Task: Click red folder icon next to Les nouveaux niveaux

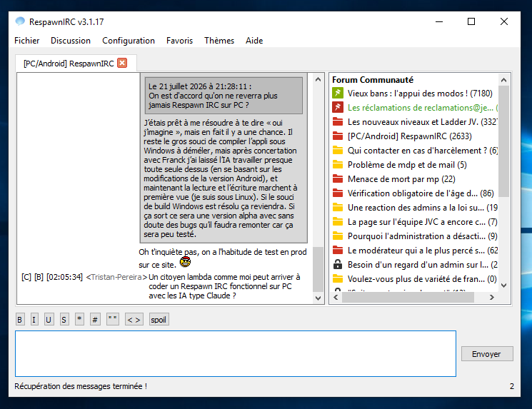Action: tap(338, 121)
